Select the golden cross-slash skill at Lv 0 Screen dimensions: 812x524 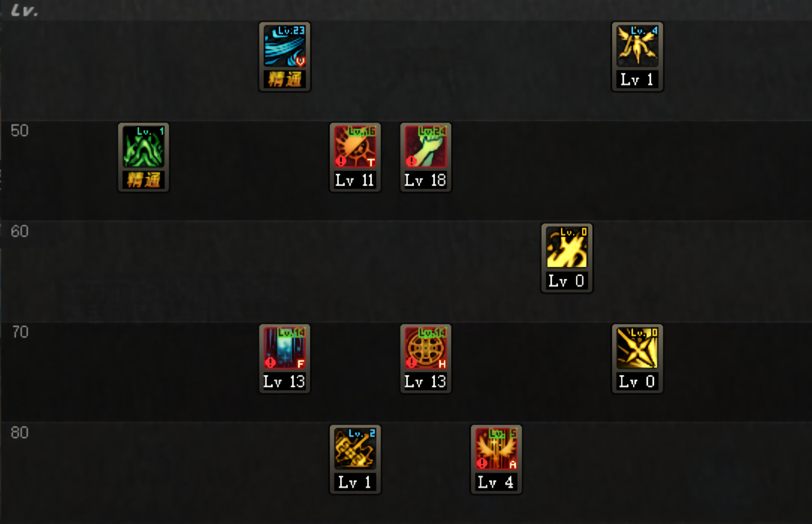tap(637, 348)
